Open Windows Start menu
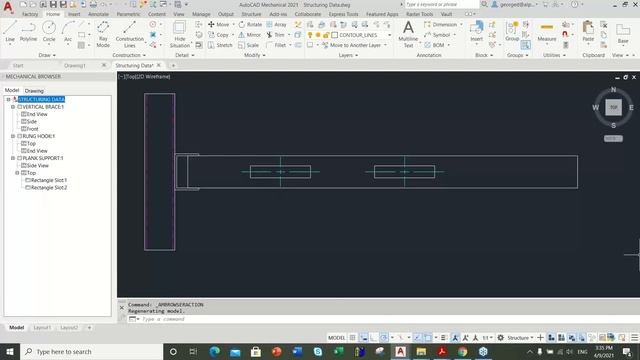Screen dimensions: 640x360 [x=10, y=351]
